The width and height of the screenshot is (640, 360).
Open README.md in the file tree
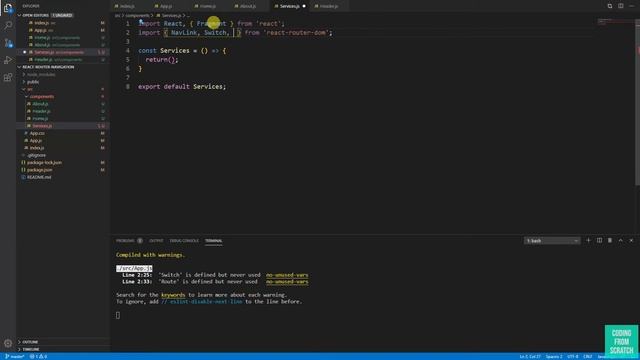pos(63,177)
